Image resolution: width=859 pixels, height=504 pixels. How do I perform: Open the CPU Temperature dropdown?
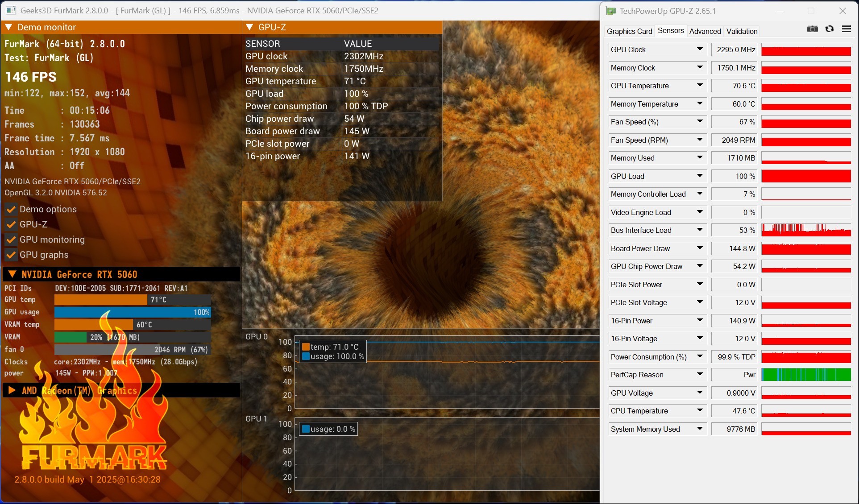point(699,411)
